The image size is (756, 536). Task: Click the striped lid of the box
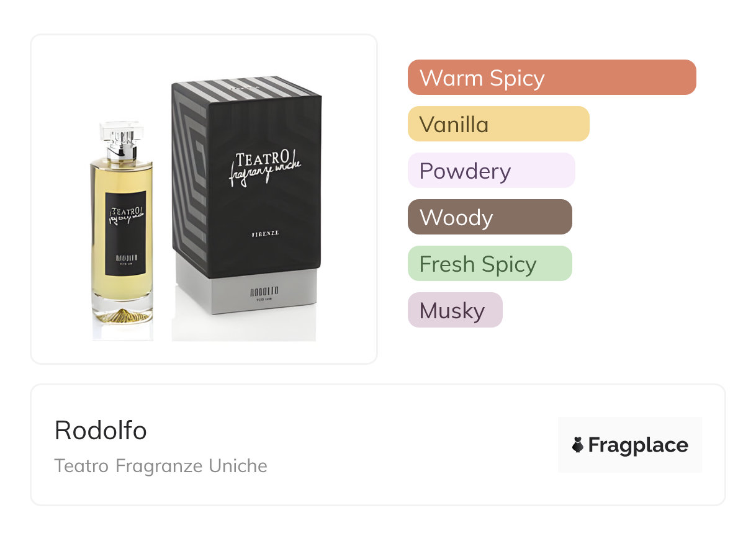coord(246,88)
